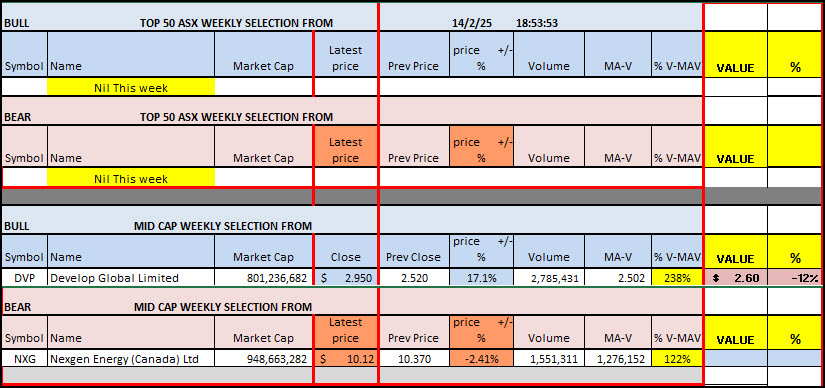Click the $10.12 latest price cell
The width and height of the screenshot is (825, 388).
click(346, 359)
